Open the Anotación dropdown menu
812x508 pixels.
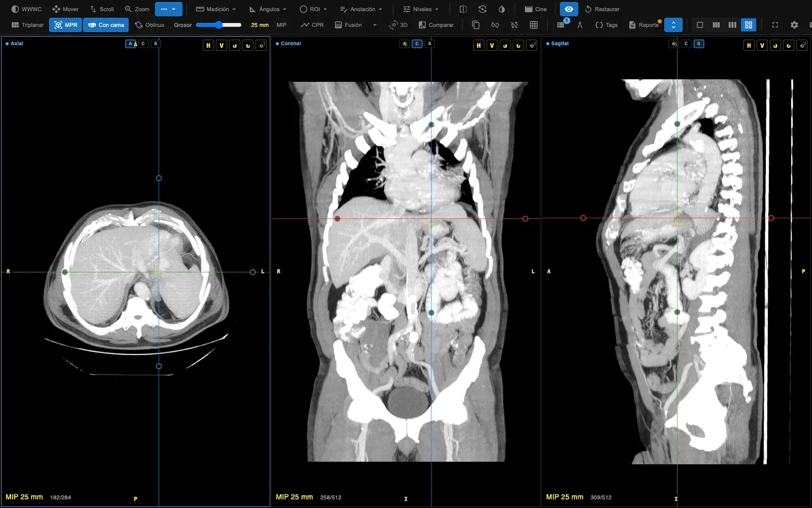[361, 9]
